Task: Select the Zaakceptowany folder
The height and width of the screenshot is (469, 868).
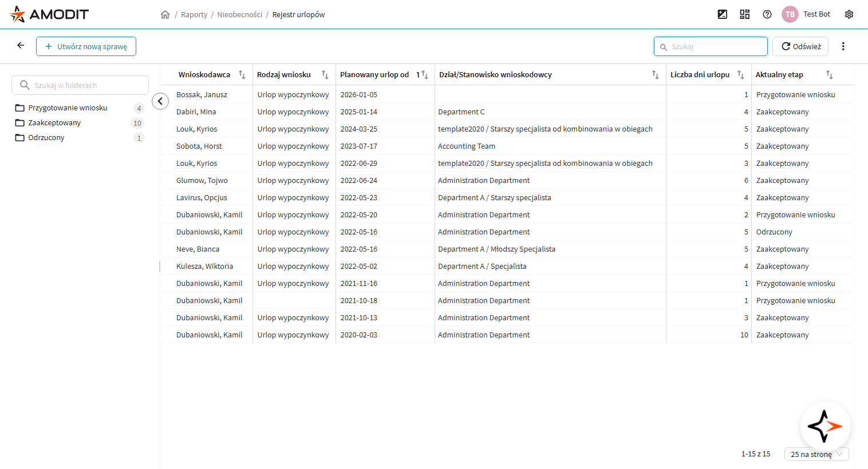Action: 54,123
